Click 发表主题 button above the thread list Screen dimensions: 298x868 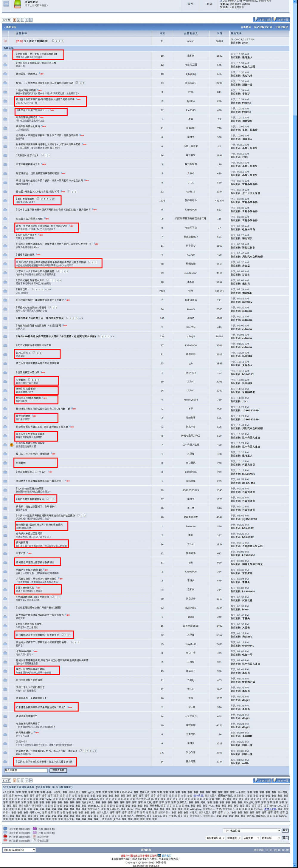[262, 20]
